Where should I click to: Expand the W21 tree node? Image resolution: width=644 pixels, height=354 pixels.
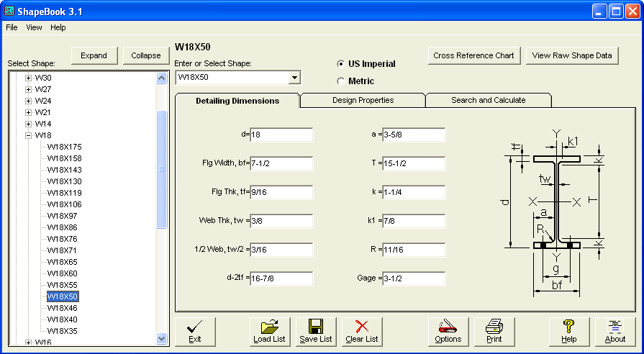(x=28, y=112)
